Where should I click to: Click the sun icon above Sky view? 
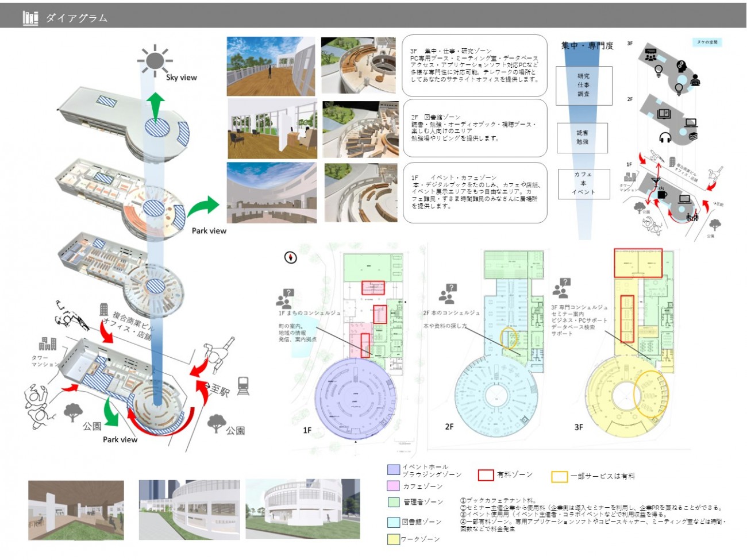[155, 60]
